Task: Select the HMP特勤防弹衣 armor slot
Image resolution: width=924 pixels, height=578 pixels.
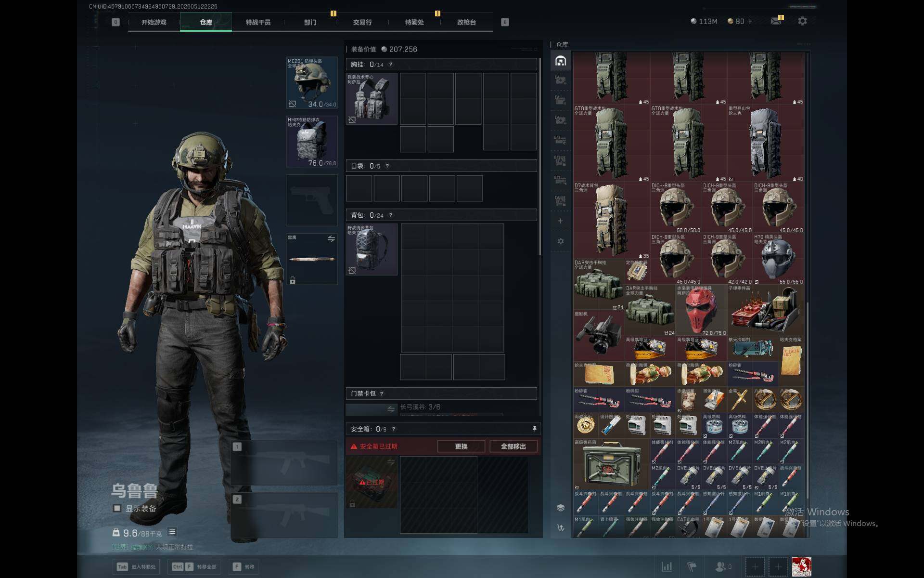Action: [312, 141]
